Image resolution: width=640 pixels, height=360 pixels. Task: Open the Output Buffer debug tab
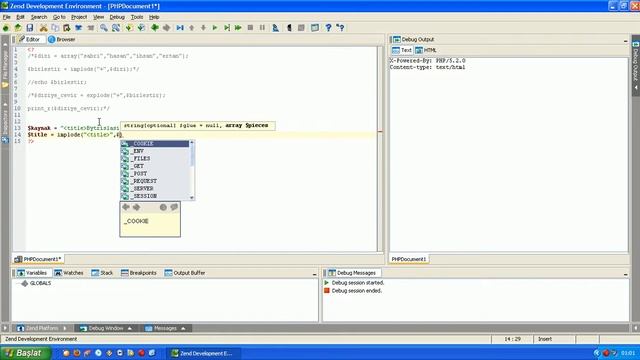pos(184,273)
